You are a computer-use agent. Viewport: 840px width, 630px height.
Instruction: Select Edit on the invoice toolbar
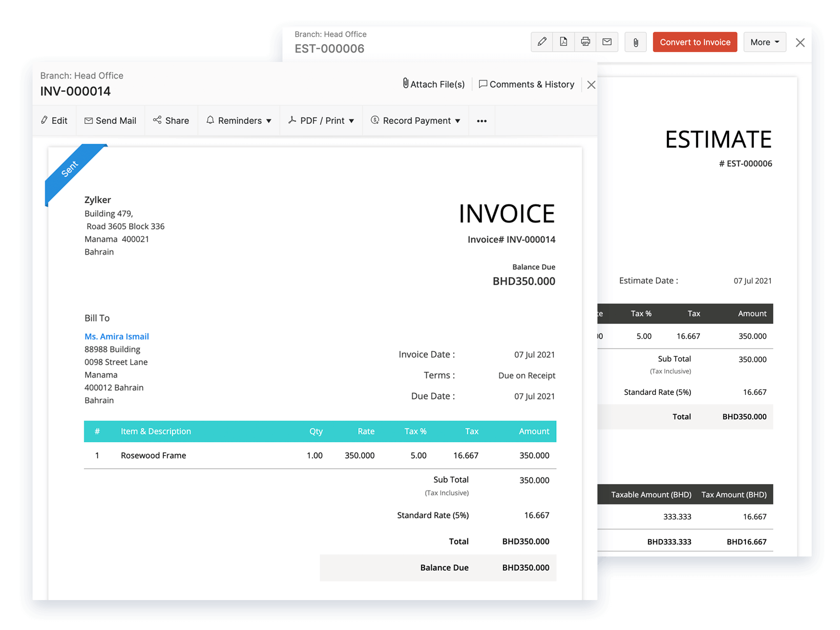[x=54, y=120]
